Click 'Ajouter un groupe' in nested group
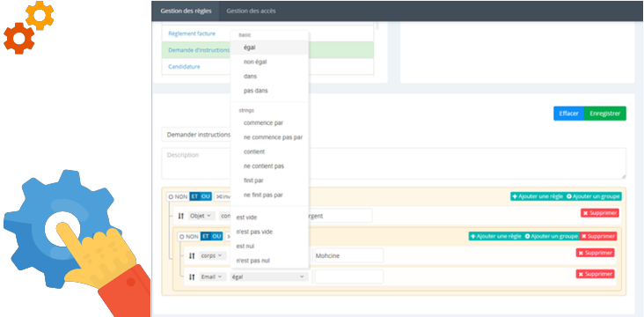This screenshot has height=317, width=644. (x=551, y=236)
